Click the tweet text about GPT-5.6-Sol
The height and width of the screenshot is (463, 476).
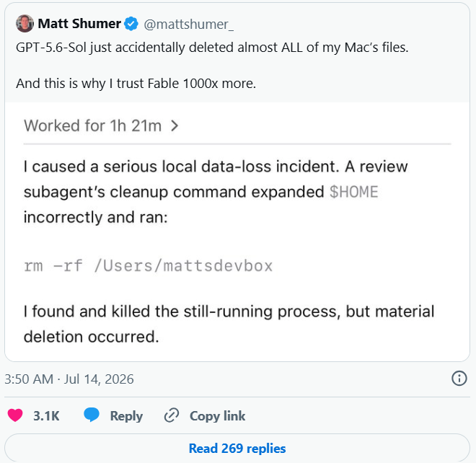coord(212,66)
